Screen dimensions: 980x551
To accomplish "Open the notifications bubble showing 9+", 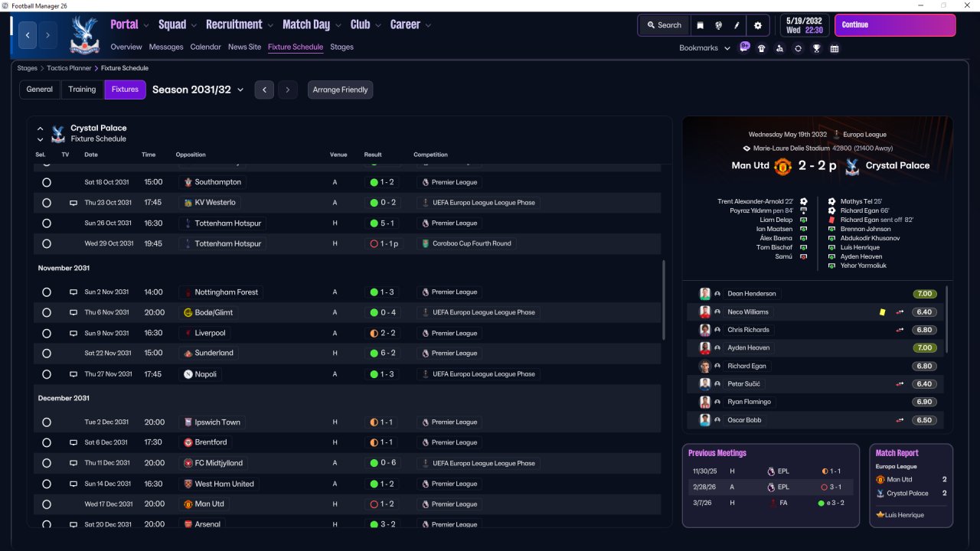I will tap(744, 47).
